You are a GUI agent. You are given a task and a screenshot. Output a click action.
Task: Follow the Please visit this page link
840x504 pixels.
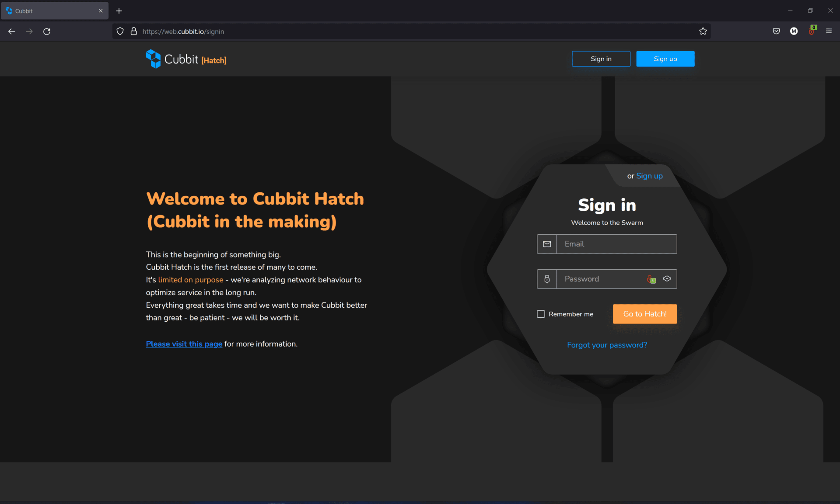pyautogui.click(x=184, y=344)
